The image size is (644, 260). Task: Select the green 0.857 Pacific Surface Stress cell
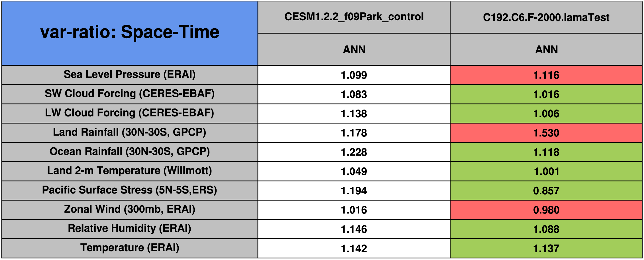pyautogui.click(x=546, y=191)
